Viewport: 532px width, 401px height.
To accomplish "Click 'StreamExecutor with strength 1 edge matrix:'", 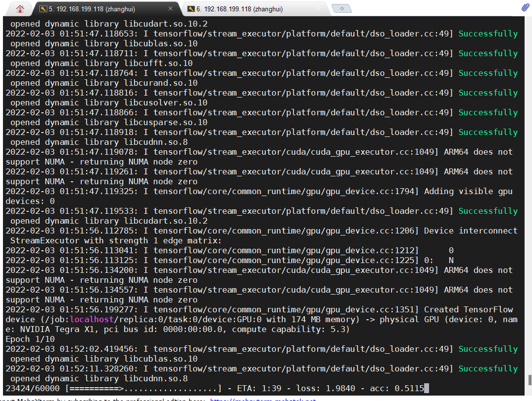I will tap(116, 240).
